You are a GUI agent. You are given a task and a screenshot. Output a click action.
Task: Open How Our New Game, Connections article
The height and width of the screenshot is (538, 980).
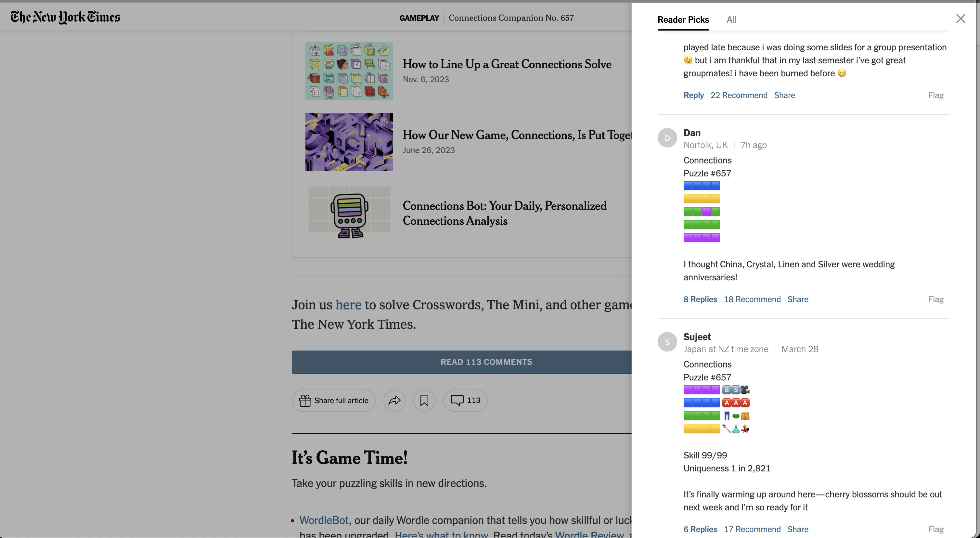[517, 135]
